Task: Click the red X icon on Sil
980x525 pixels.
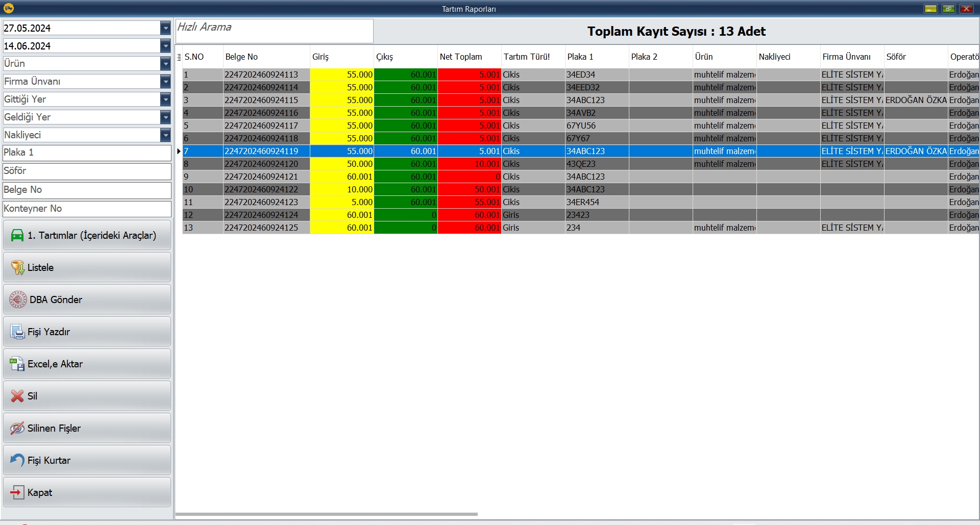Action: [x=16, y=396]
